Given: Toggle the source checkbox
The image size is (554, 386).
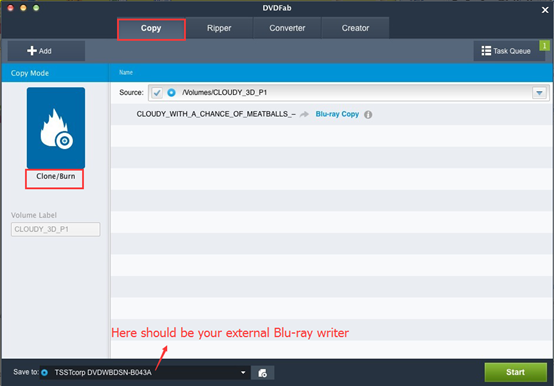Looking at the screenshot, I should pos(157,93).
